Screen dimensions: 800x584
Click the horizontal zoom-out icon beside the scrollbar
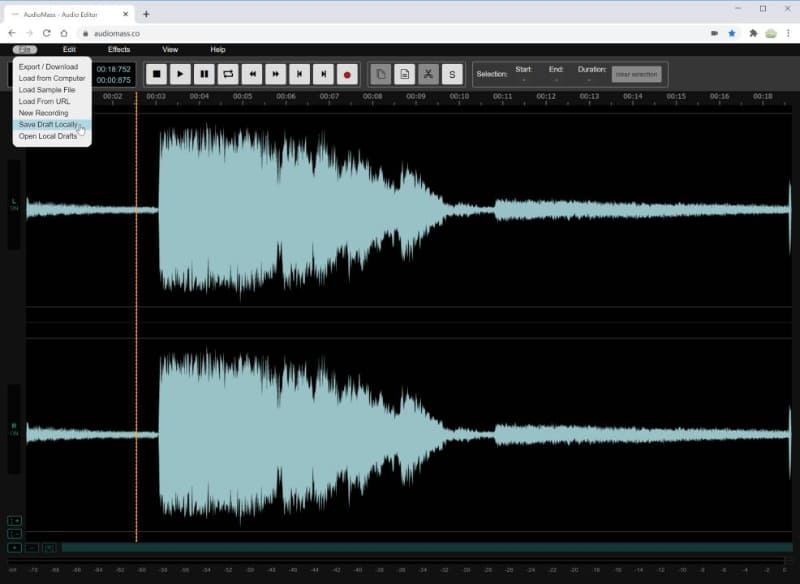pos(32,548)
